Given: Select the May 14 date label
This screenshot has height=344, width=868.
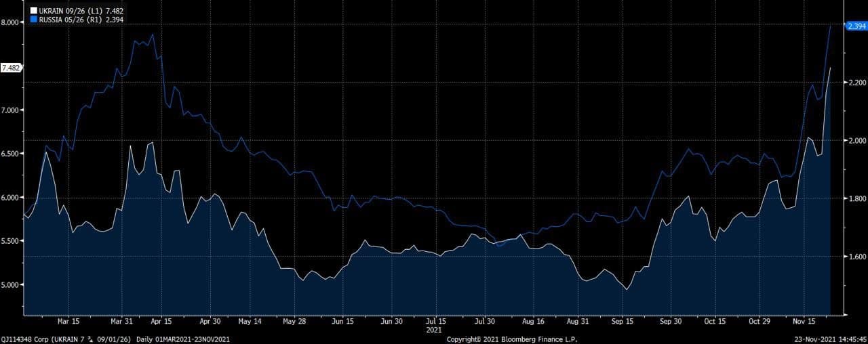Looking at the screenshot, I should [x=250, y=322].
